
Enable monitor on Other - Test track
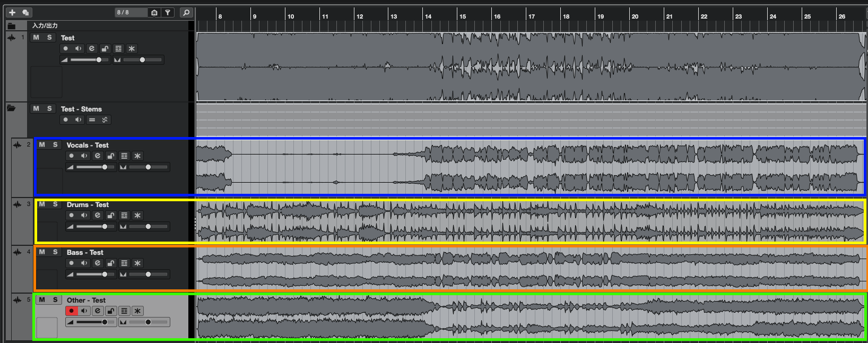[x=84, y=311]
